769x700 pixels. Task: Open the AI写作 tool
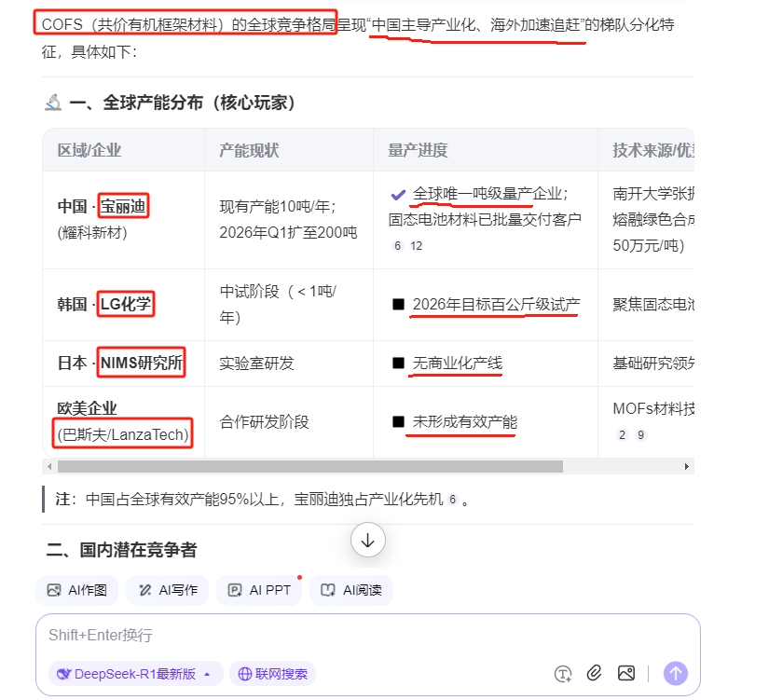[168, 590]
